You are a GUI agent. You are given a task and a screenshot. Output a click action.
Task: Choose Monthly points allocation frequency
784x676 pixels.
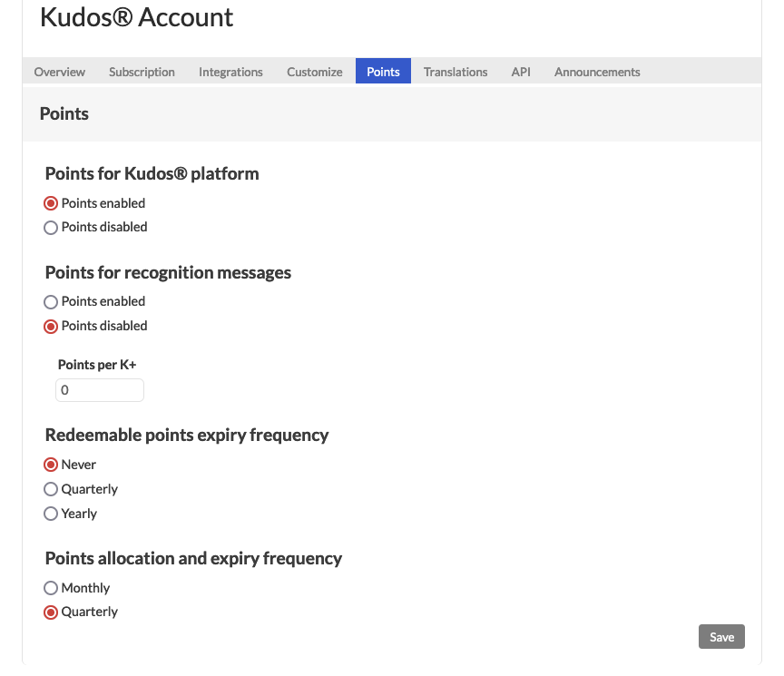pos(51,588)
